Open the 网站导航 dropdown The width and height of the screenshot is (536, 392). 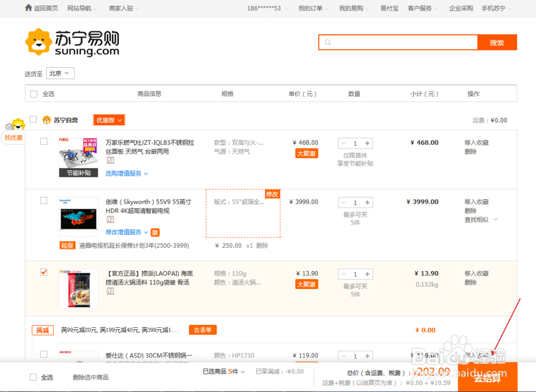coord(82,8)
